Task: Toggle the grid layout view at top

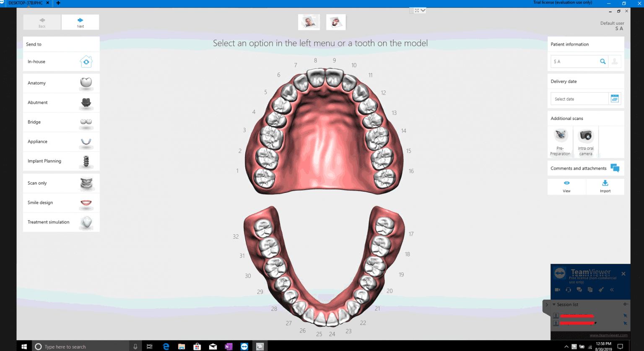Action: 412,10
